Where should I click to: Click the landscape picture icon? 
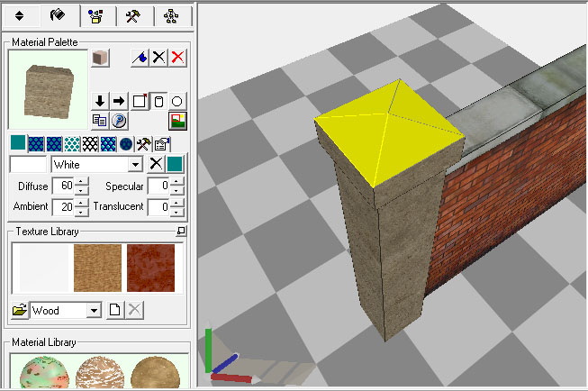[x=177, y=120]
